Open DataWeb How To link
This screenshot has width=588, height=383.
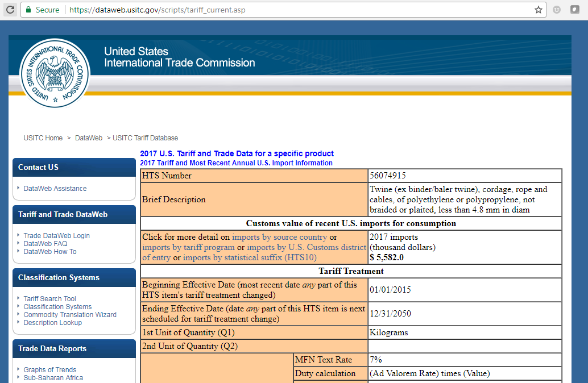(x=50, y=252)
